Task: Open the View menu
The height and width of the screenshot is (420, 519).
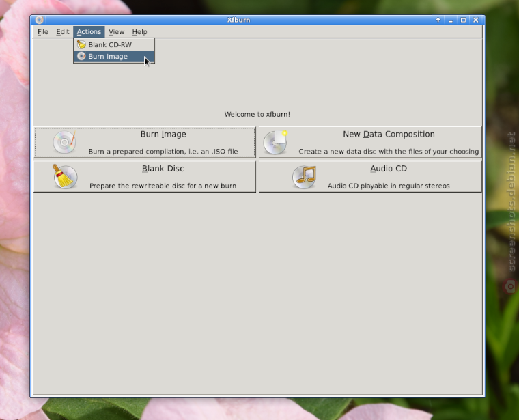Action: 116,32
